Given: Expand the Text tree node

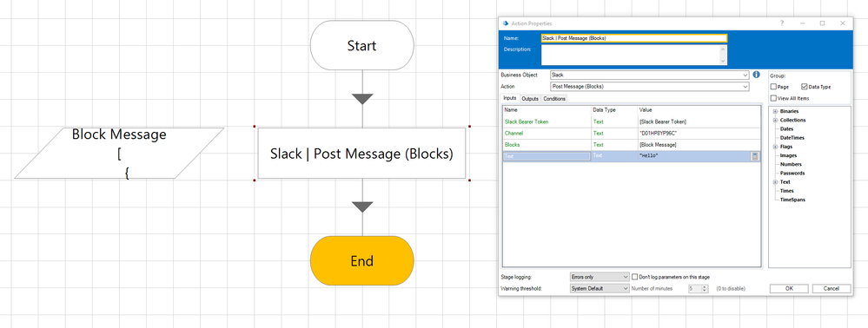Looking at the screenshot, I should click(776, 182).
